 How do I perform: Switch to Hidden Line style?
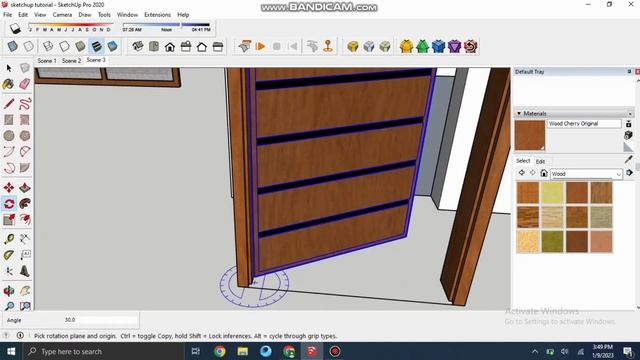click(x=64, y=47)
